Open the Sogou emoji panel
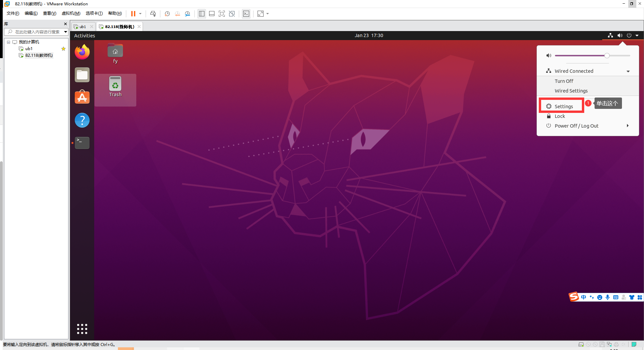The image size is (644, 350). pos(600,297)
